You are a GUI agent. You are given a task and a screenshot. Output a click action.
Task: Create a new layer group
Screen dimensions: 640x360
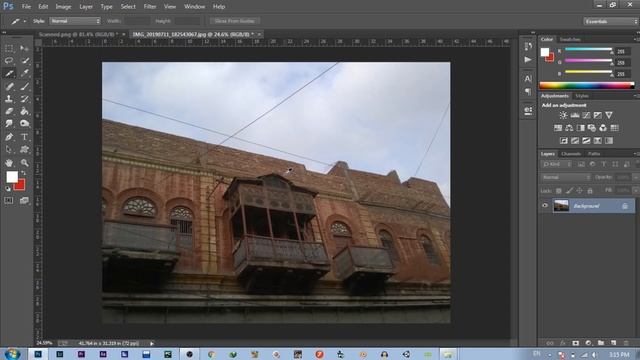[601, 343]
